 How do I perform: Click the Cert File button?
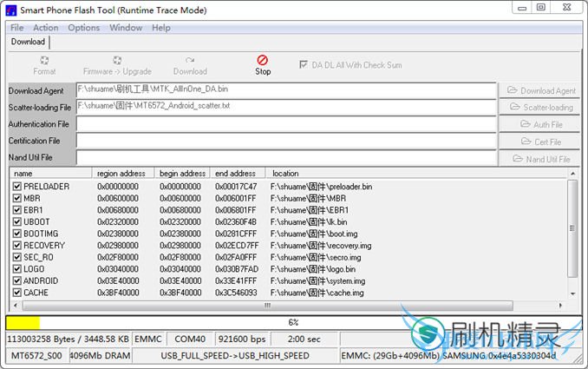(541, 142)
